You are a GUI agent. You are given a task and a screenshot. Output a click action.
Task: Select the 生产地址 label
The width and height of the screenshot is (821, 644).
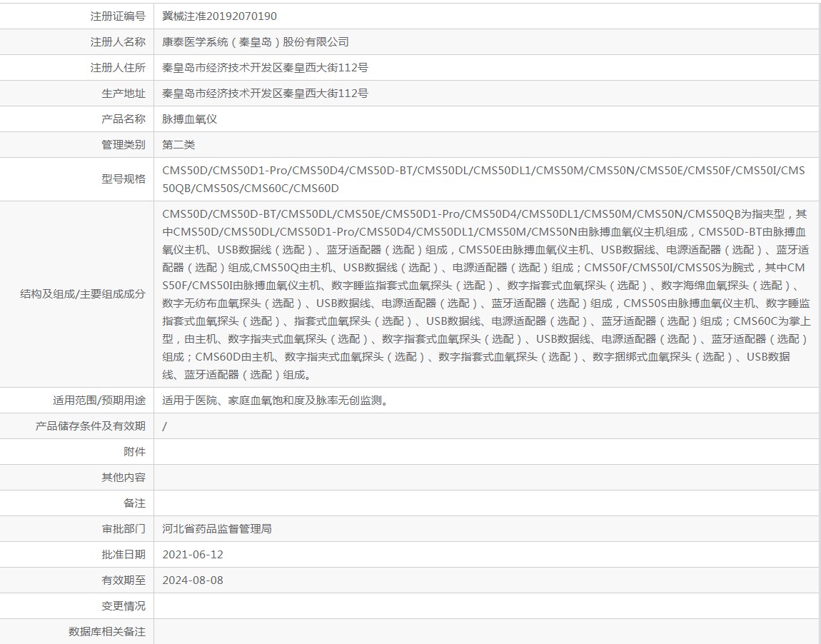tap(124, 94)
